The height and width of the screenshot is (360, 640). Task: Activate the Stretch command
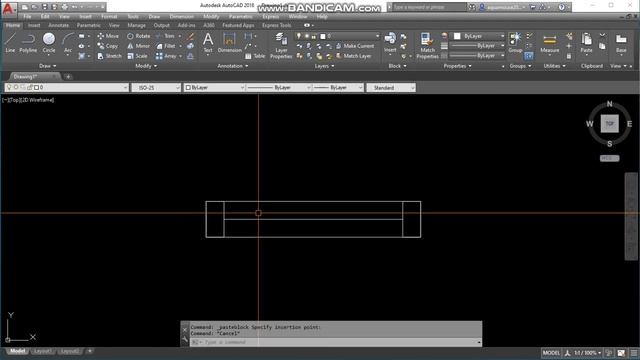[109, 56]
